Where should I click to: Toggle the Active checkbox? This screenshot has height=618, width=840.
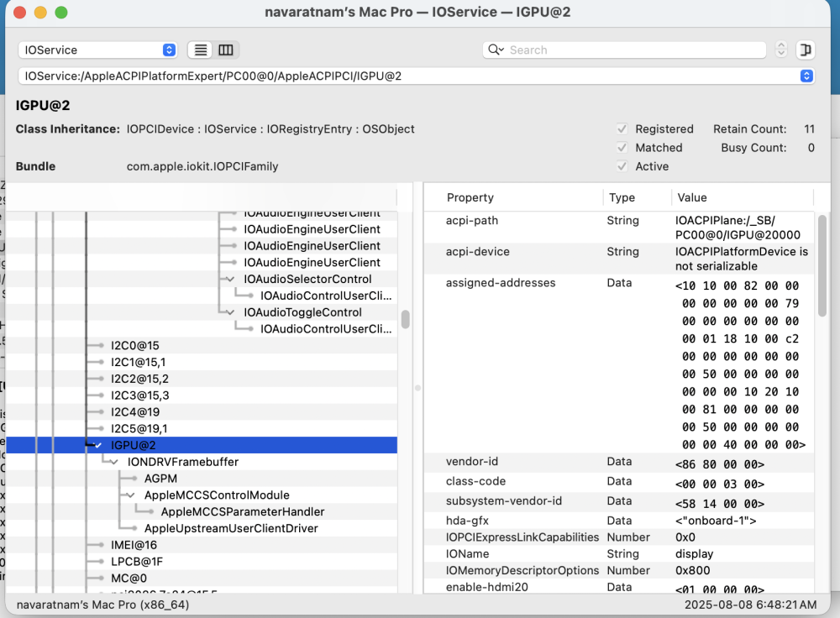tap(622, 166)
